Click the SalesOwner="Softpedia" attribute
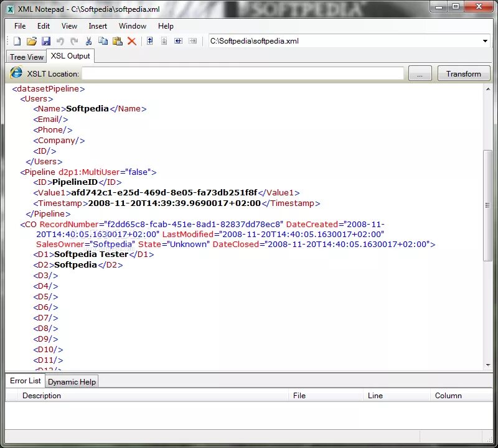 (x=85, y=244)
